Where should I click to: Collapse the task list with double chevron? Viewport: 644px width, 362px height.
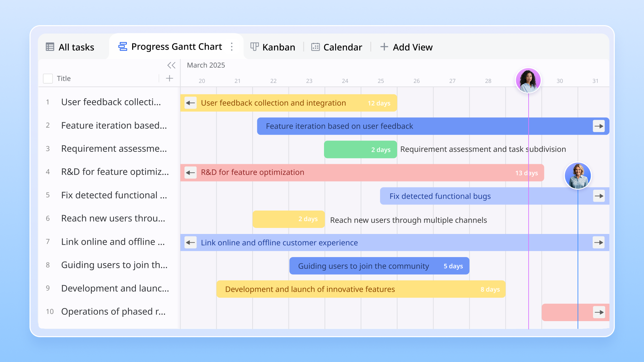(x=171, y=65)
